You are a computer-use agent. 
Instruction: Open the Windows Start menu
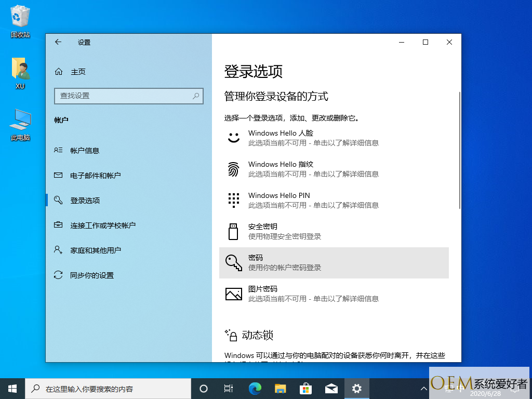coord(12,389)
